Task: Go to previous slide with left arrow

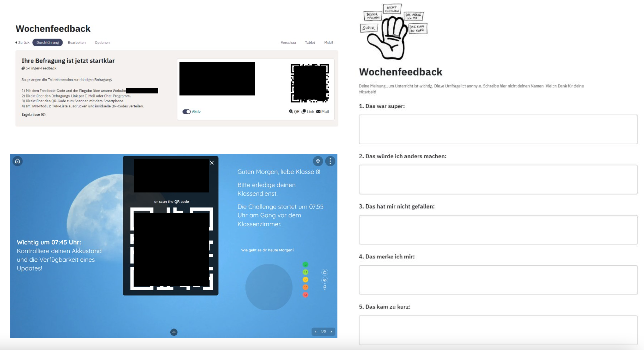Action: point(316,332)
